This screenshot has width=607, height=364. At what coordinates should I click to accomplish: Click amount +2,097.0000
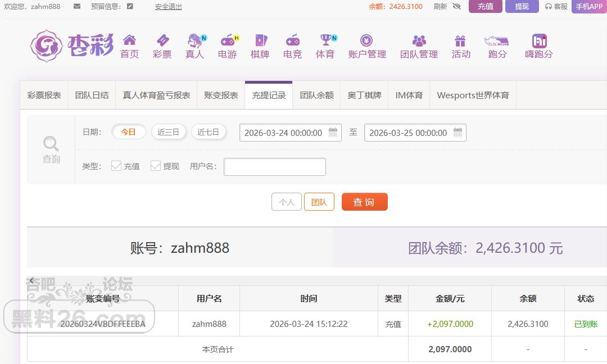point(450,324)
